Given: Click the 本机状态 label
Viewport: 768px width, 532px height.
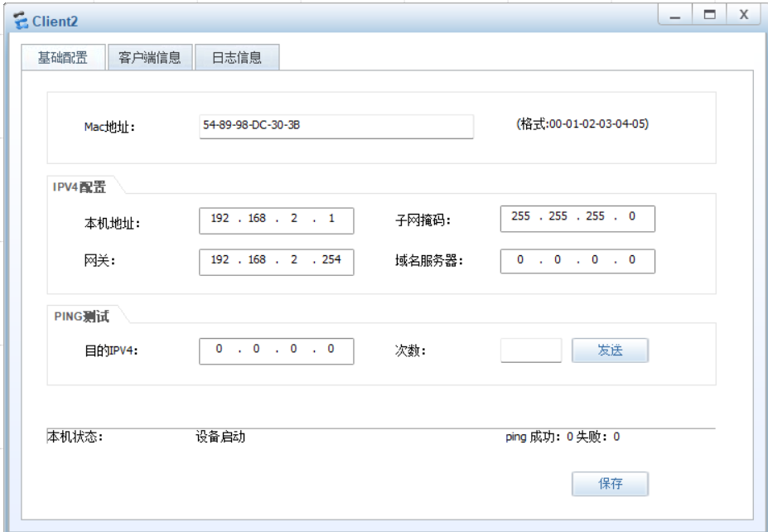Looking at the screenshot, I should pos(75,437).
